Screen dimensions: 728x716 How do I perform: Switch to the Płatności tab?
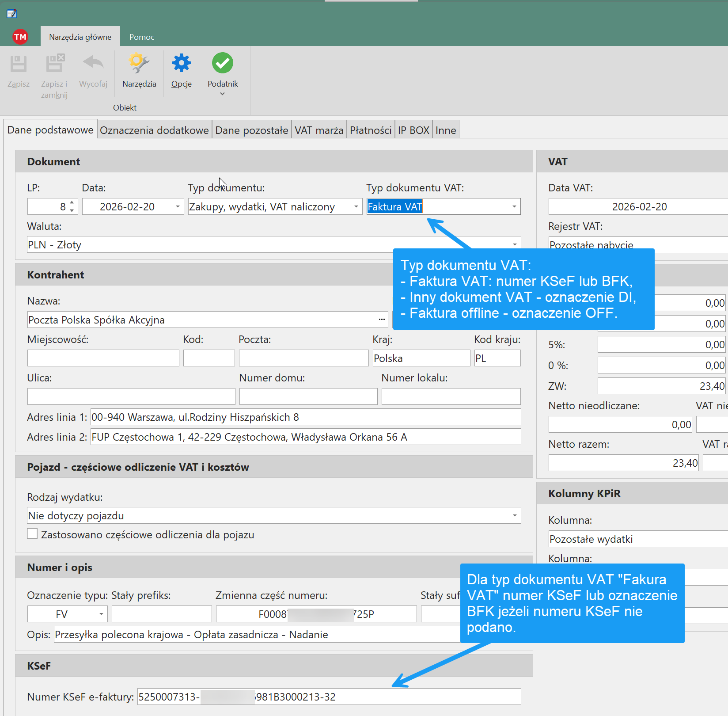point(370,130)
